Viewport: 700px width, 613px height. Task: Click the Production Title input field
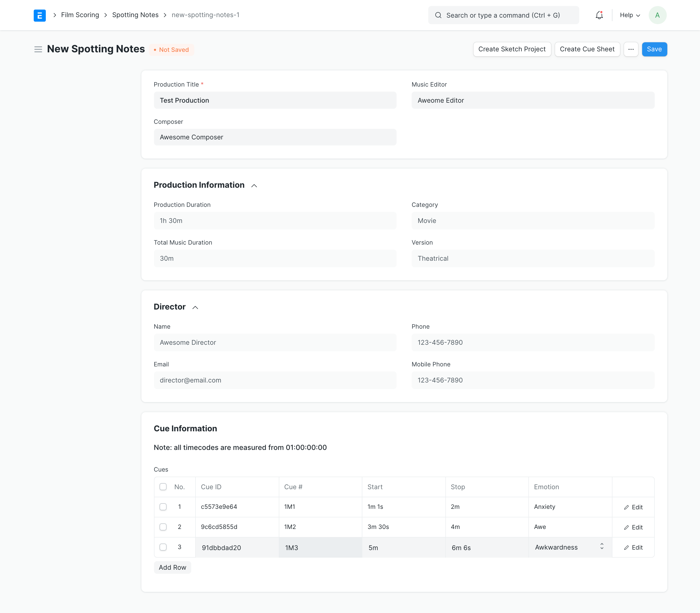275,100
